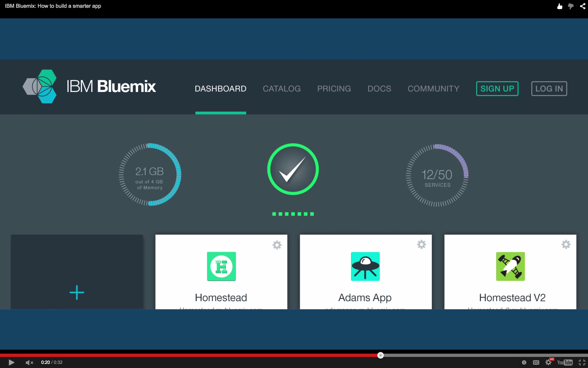Open the YouTube logo in player bar
The height and width of the screenshot is (368, 588).
point(565,362)
